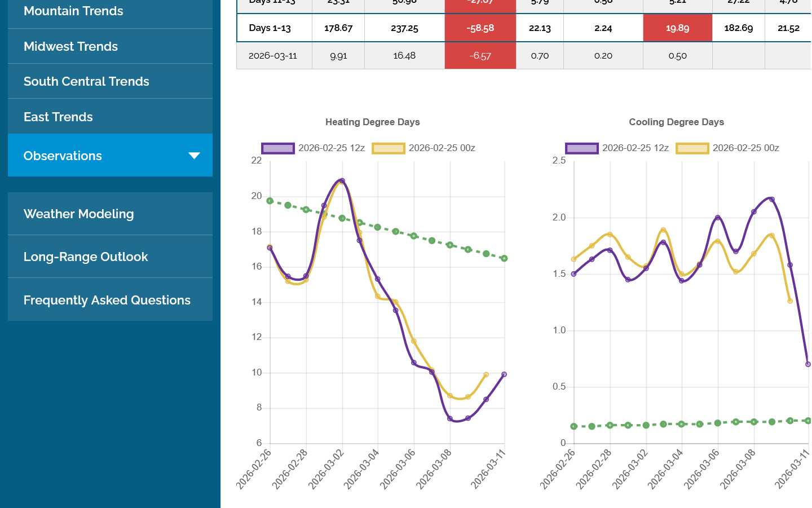
Task: Click last yellow point on cooling chart
Action: pos(790,301)
